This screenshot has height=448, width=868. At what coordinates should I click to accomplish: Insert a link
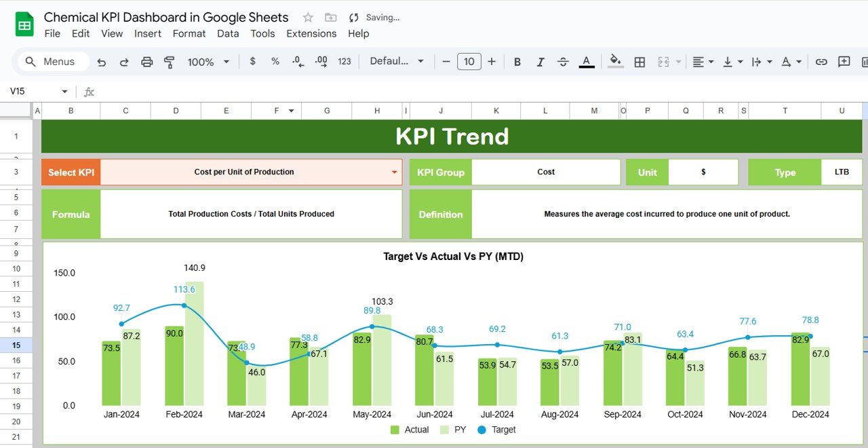pos(821,62)
